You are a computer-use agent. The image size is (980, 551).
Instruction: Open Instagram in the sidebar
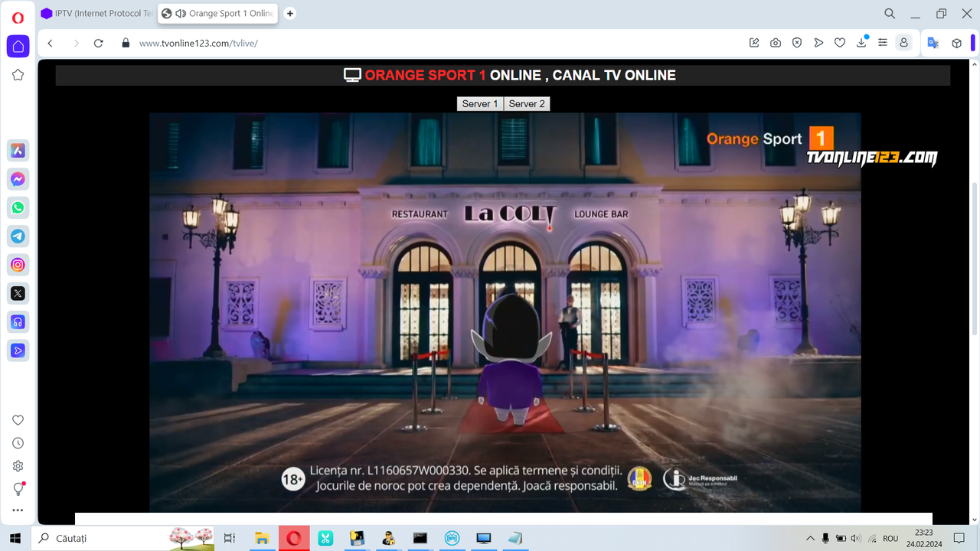coord(18,265)
